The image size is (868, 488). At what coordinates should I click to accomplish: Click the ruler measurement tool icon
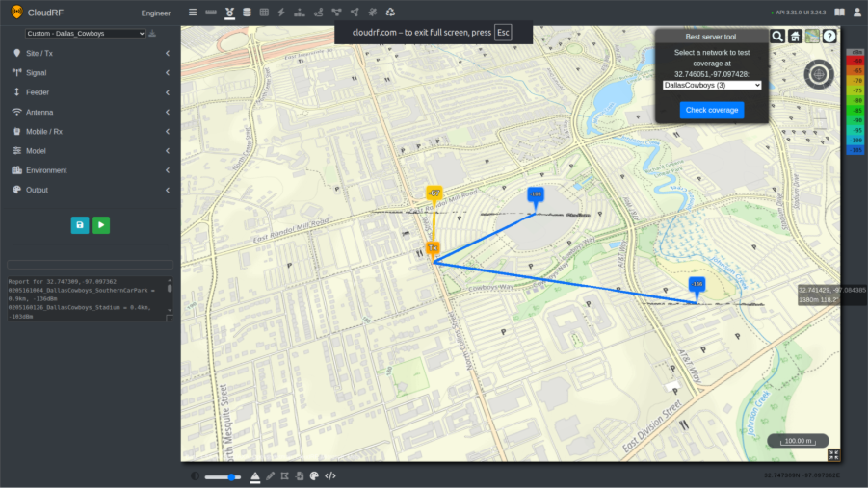[x=211, y=13]
